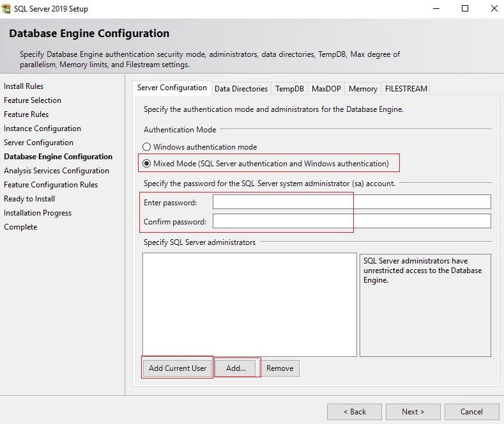Click the Complete step

tap(20, 227)
